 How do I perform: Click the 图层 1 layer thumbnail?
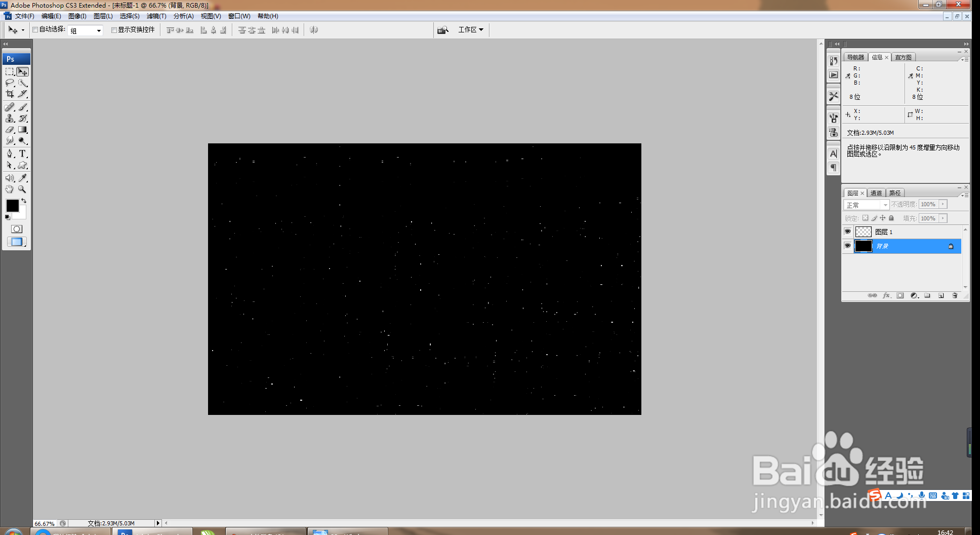(864, 232)
